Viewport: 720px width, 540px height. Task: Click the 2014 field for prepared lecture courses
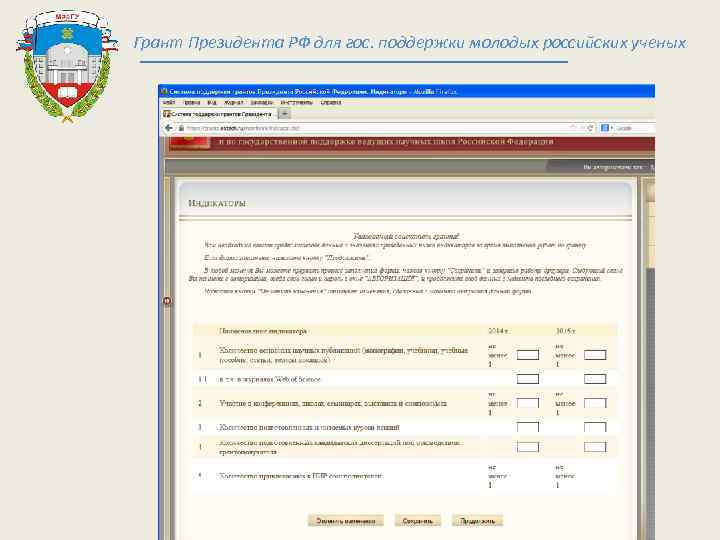point(528,427)
